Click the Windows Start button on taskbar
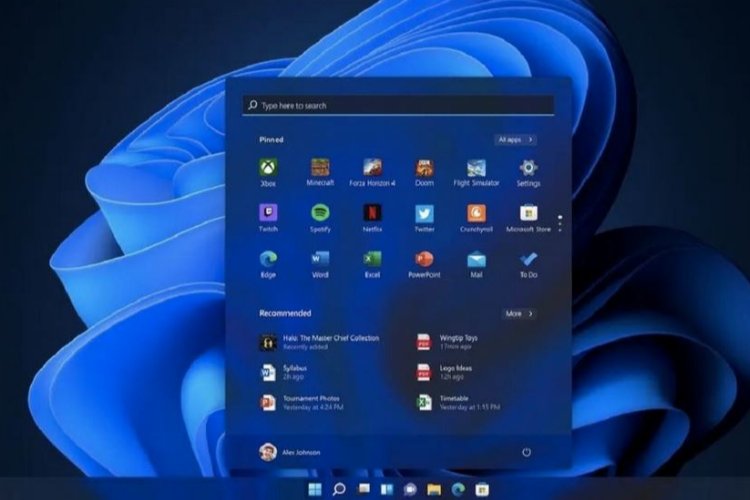This screenshot has height=500, width=750. 315,489
